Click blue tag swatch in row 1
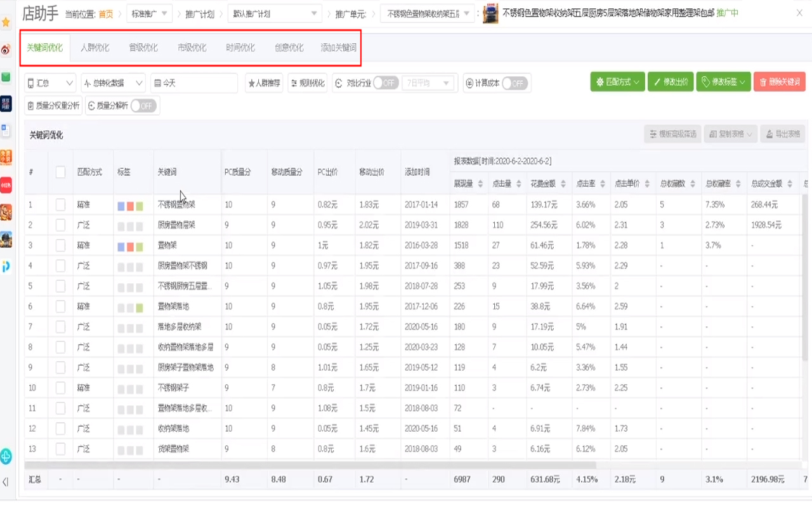 pos(121,206)
